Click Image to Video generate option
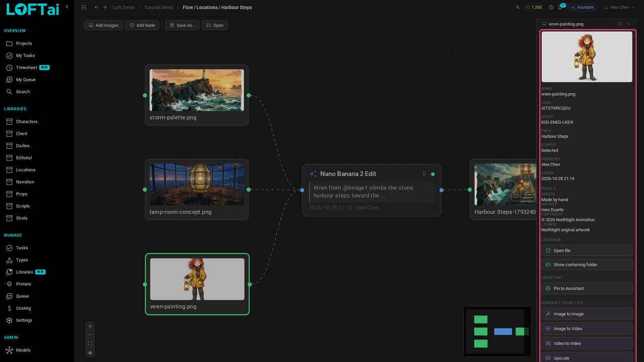The image size is (644, 362). pyautogui.click(x=587, y=328)
